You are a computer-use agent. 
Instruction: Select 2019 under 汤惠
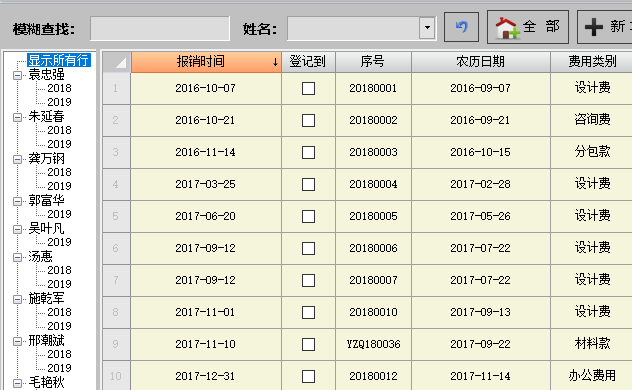pos(59,284)
